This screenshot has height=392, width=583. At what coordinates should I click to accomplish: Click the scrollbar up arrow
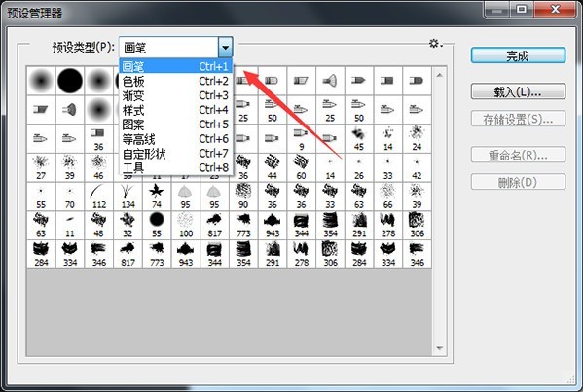(x=440, y=76)
